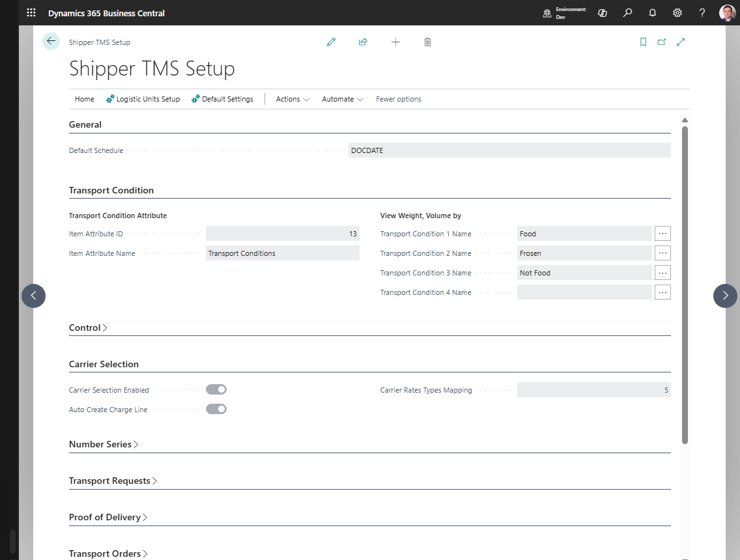
Task: Click the bookmark icon
Action: tap(643, 42)
